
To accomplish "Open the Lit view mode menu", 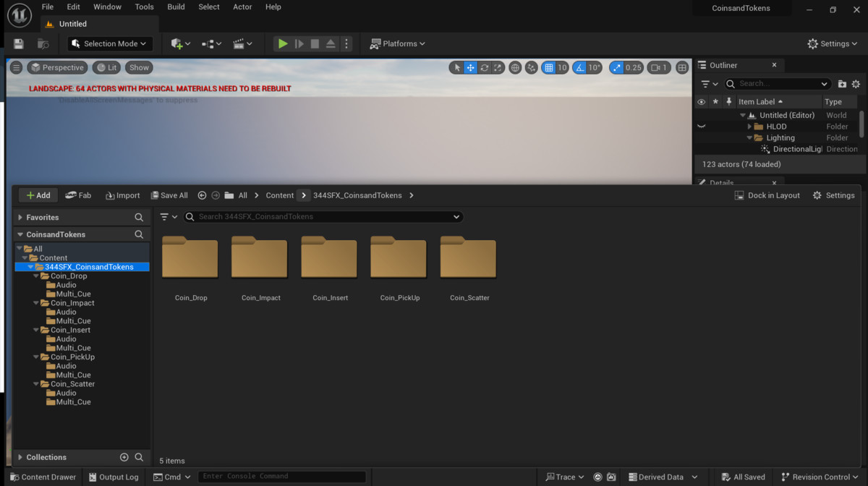I will click(x=106, y=68).
